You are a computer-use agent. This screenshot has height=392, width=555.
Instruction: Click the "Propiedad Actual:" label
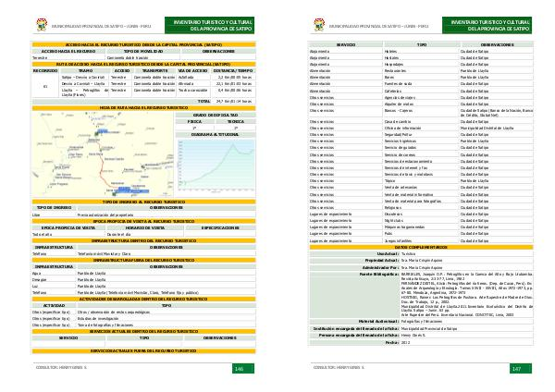pos(382,261)
